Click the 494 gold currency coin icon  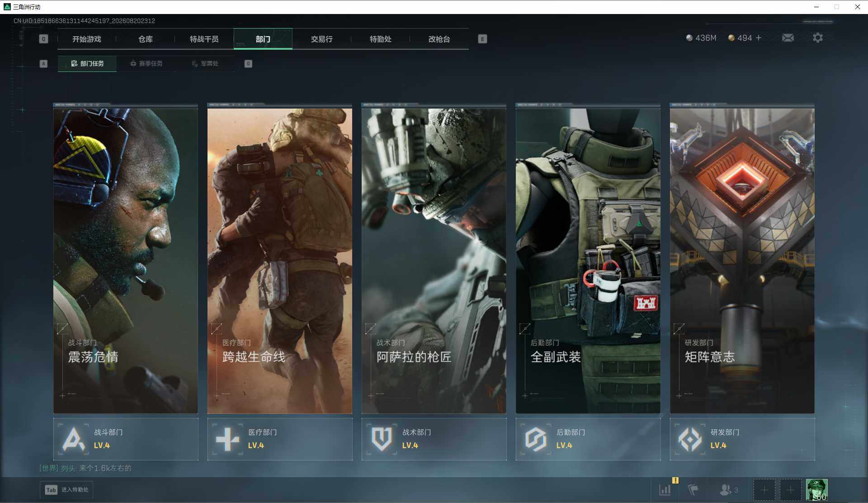pos(731,38)
